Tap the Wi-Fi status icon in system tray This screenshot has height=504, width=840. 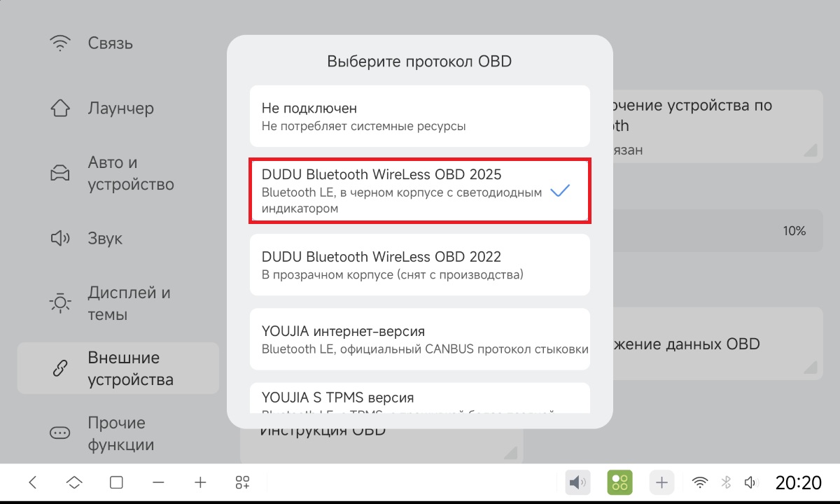click(699, 482)
